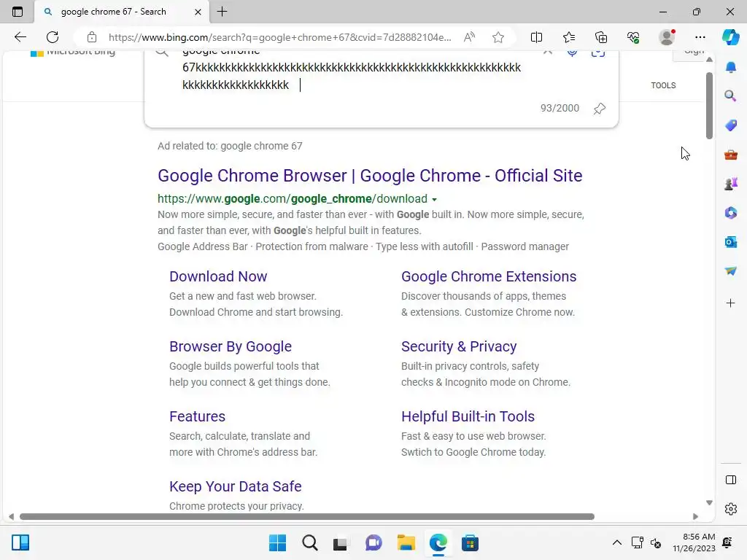The height and width of the screenshot is (560, 747).
Task: Open Games chess icon in sidebar
Action: click(x=731, y=183)
